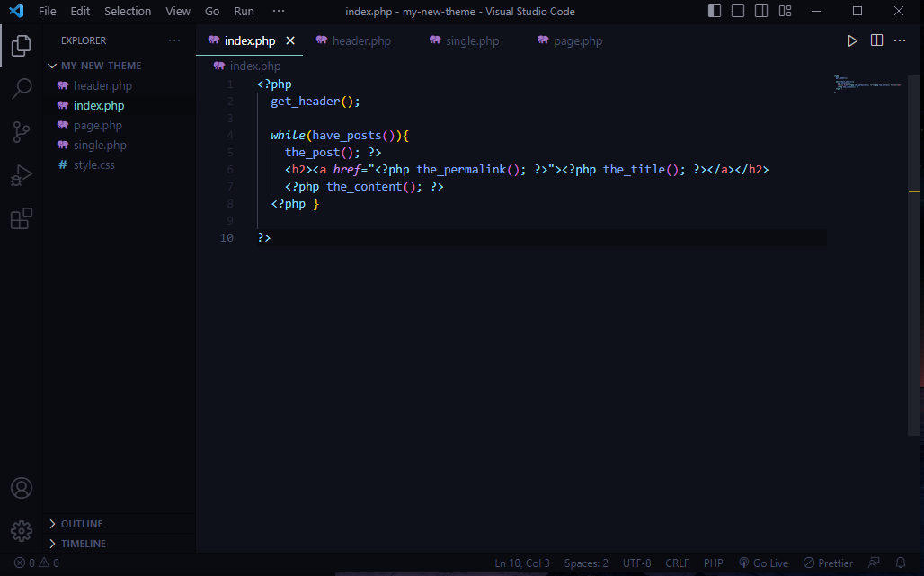
Task: Open the File menu
Action: tap(47, 11)
